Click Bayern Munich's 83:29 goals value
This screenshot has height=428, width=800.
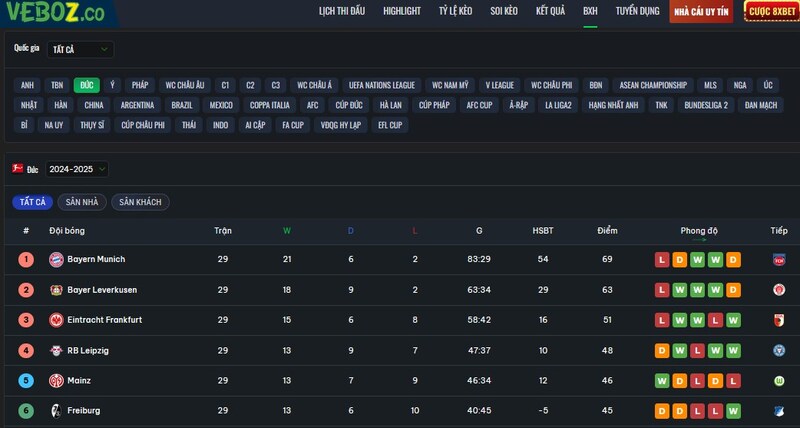click(x=479, y=259)
